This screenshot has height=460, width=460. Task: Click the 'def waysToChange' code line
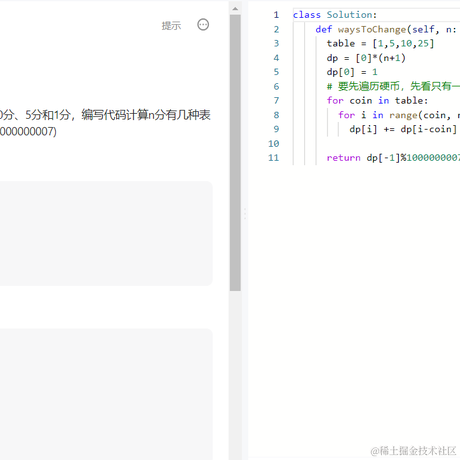point(387,29)
